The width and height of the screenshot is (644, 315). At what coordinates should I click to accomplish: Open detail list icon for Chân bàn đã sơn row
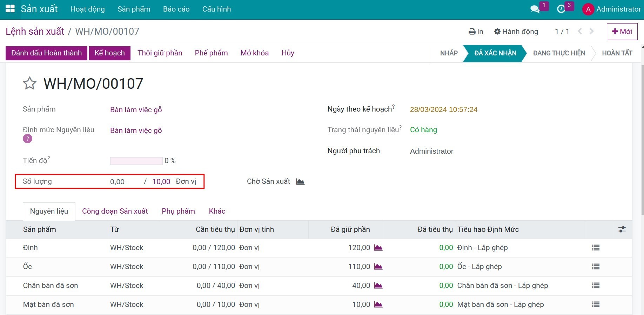(x=596, y=286)
